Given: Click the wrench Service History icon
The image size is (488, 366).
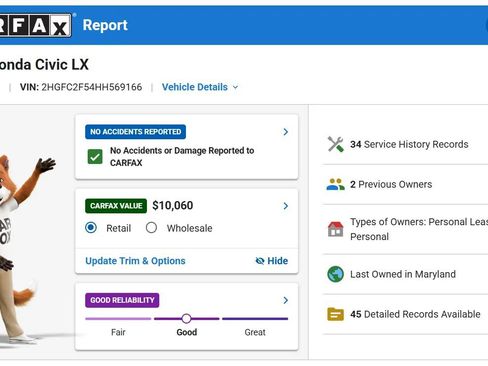Looking at the screenshot, I should click(x=335, y=144).
